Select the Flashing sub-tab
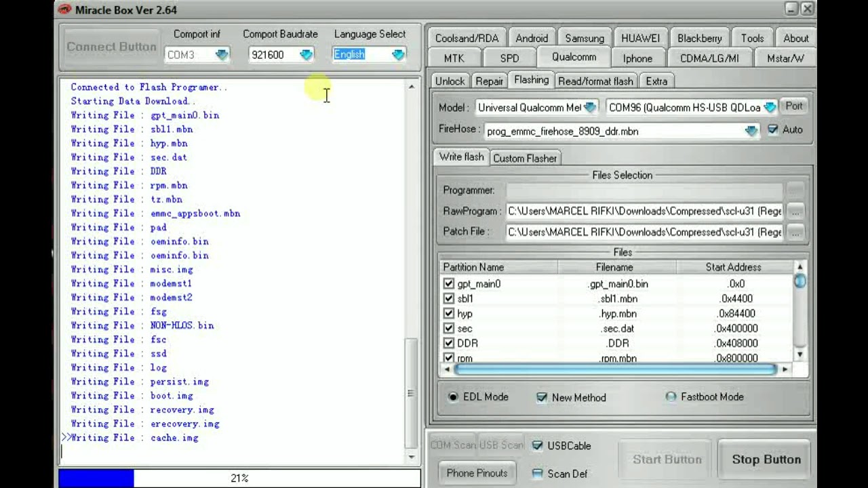The width and height of the screenshot is (868, 488). click(531, 80)
